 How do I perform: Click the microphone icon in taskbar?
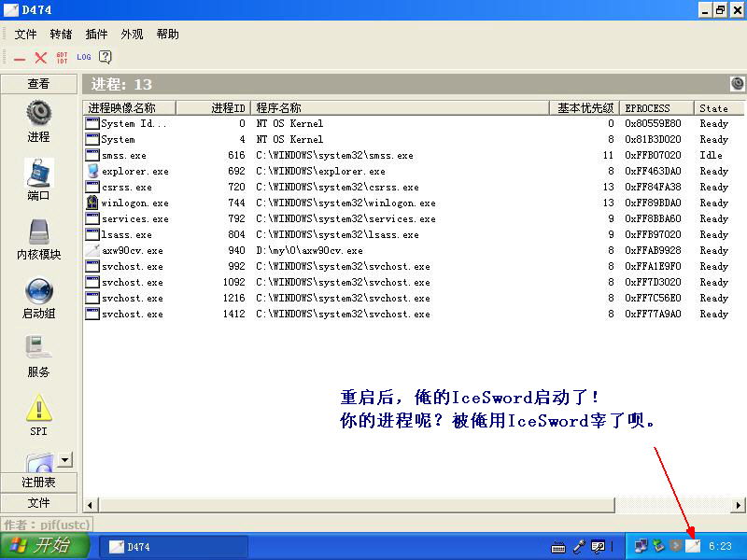pos(579,547)
